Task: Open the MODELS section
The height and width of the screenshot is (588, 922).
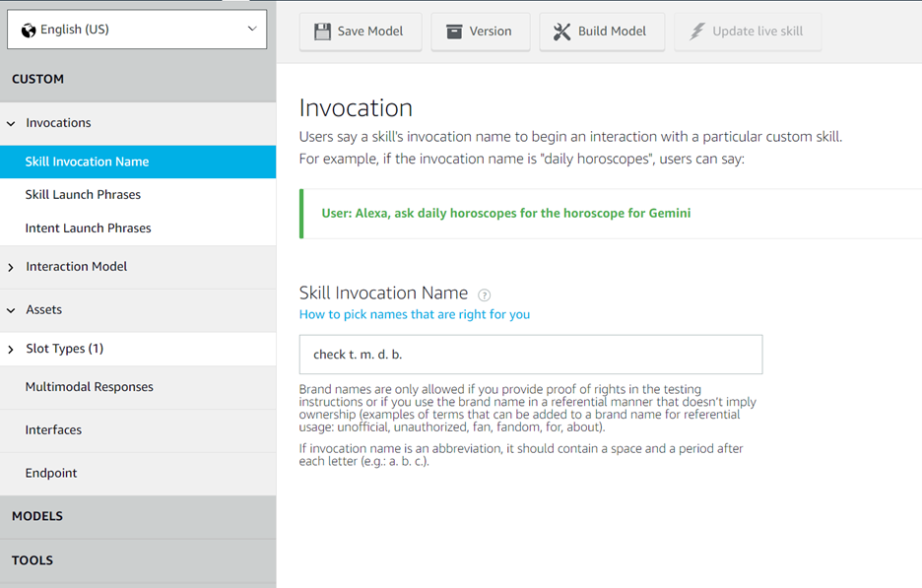Action: [37, 515]
